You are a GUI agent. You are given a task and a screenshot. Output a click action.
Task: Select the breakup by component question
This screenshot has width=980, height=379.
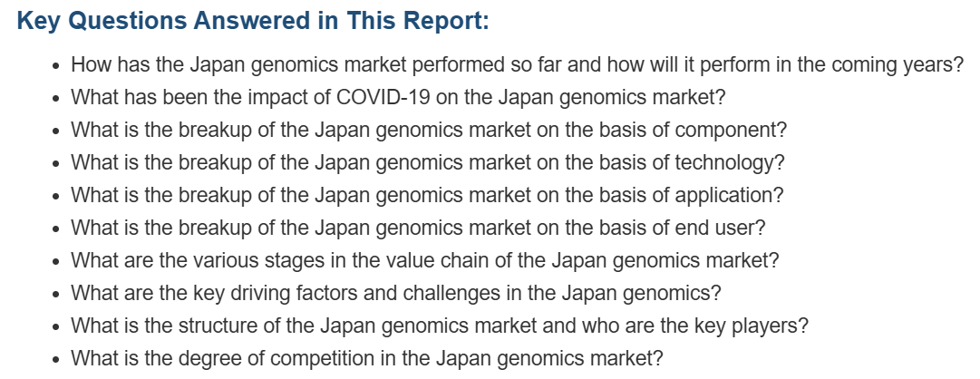429,130
